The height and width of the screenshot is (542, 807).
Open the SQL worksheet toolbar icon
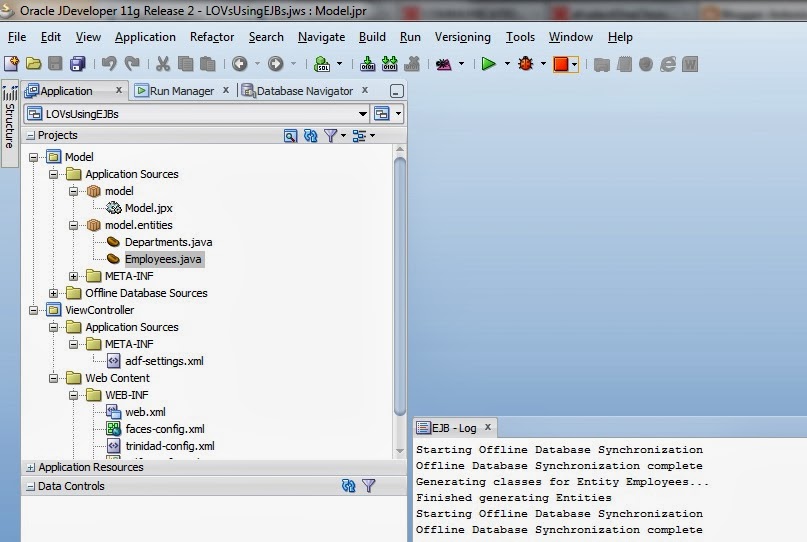pyautogui.click(x=322, y=64)
